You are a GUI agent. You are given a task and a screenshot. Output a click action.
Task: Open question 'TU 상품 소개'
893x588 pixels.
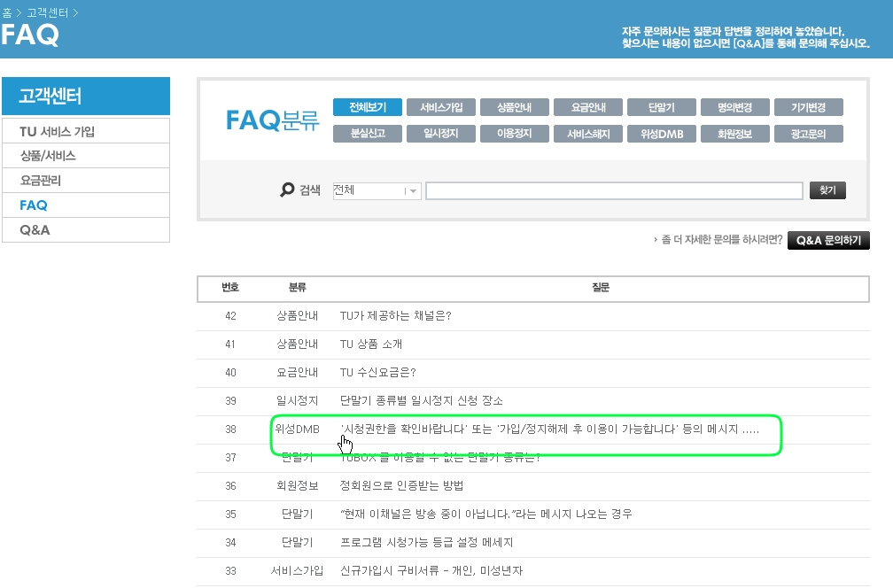point(370,344)
